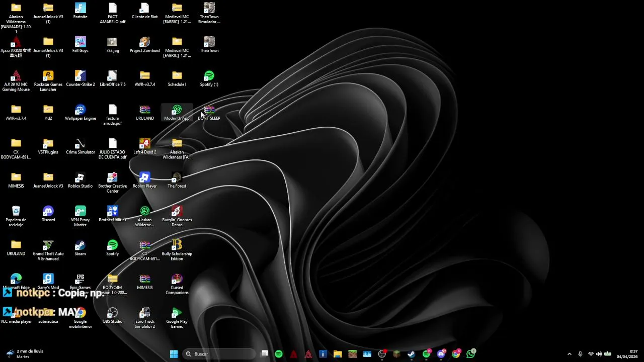Click the microphone tray icon
The height and width of the screenshot is (362, 644).
point(580,354)
